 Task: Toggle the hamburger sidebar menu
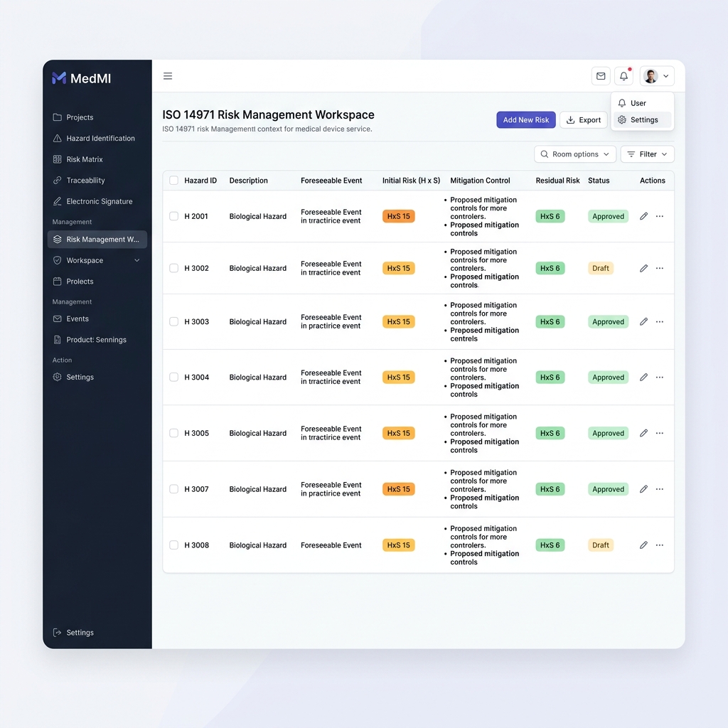click(168, 76)
